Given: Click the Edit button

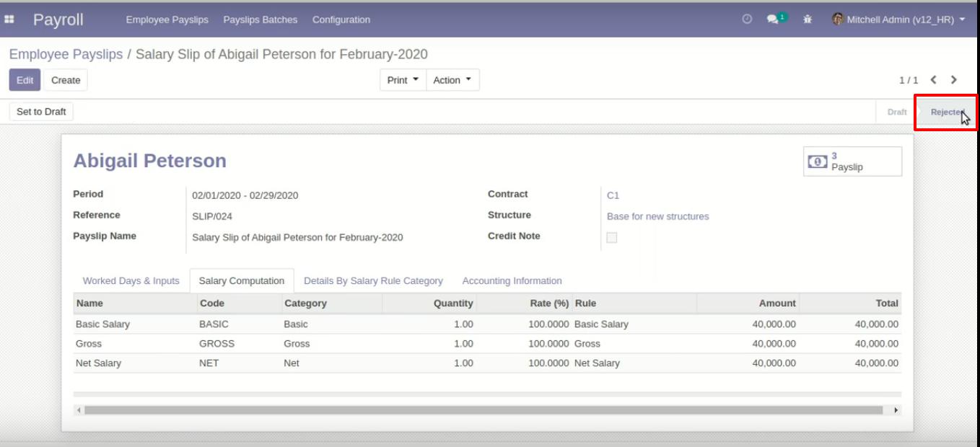Looking at the screenshot, I should [x=25, y=80].
